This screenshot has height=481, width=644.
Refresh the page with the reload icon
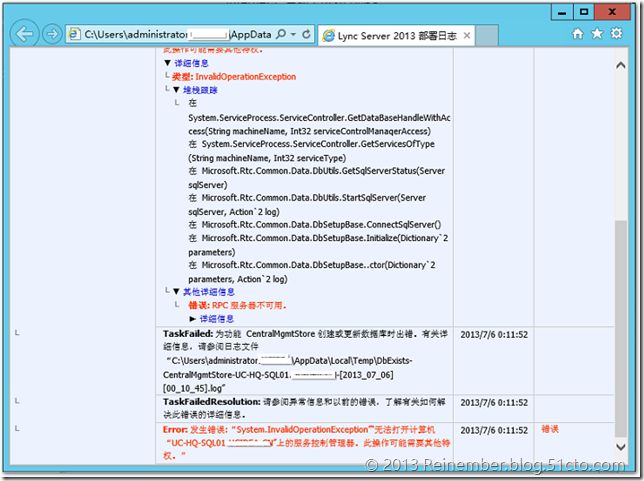[306, 34]
